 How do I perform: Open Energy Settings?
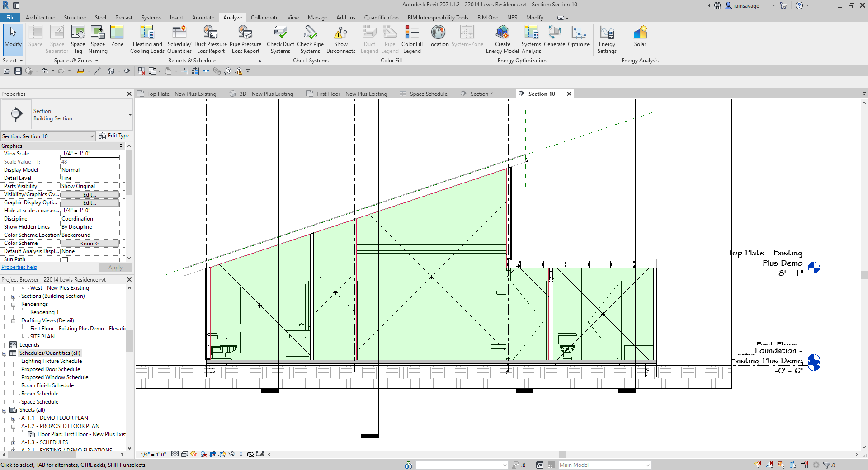point(607,39)
